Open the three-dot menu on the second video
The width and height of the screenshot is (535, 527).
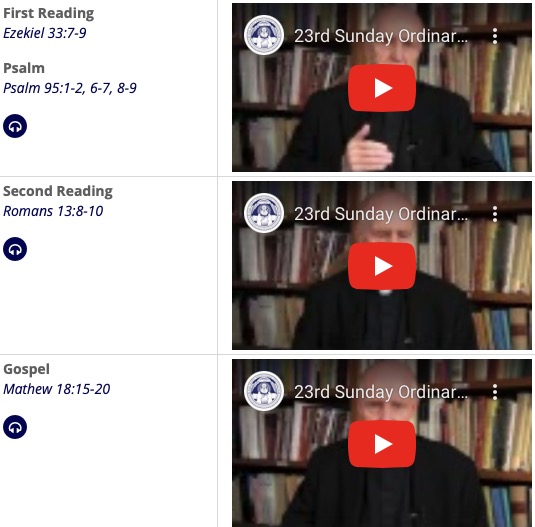point(495,214)
